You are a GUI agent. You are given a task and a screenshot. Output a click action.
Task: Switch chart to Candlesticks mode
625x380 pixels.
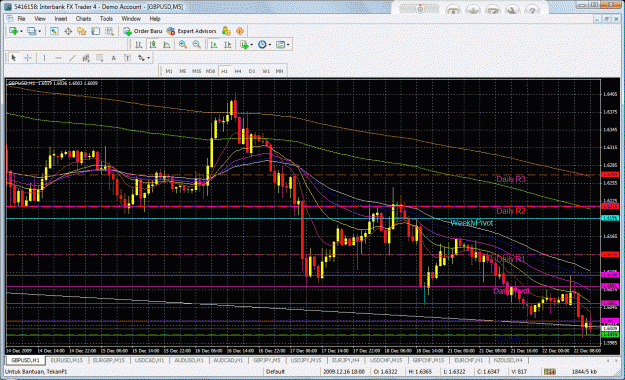point(153,45)
